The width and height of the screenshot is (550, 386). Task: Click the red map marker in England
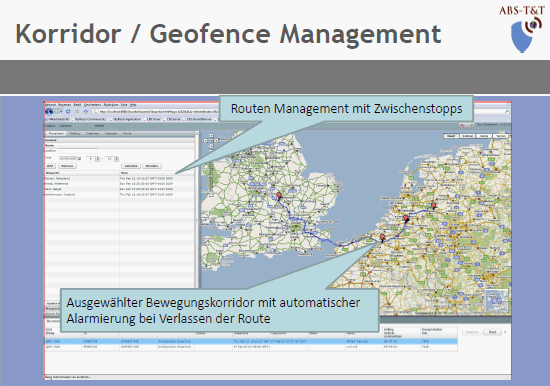tap(279, 196)
